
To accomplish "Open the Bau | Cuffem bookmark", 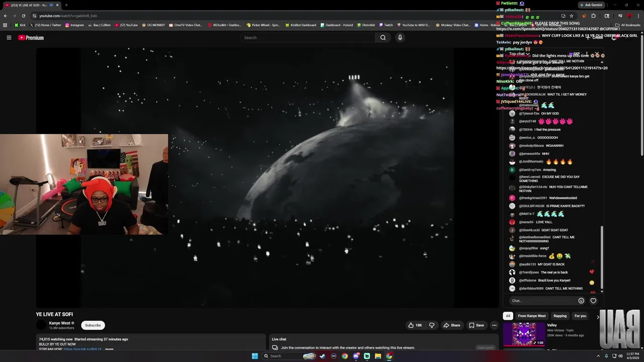I will coord(99,25).
